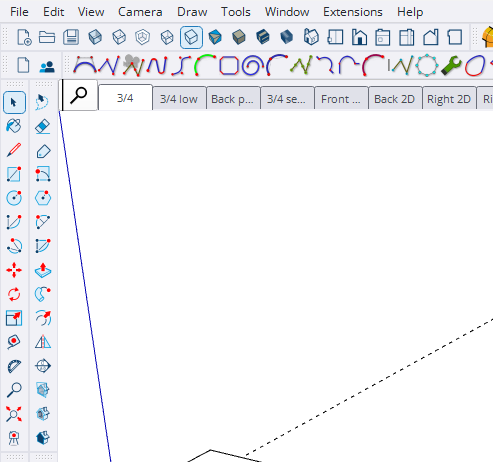Viewport: 493px width, 462px height.
Task: Open the Draw menu
Action: (x=192, y=12)
